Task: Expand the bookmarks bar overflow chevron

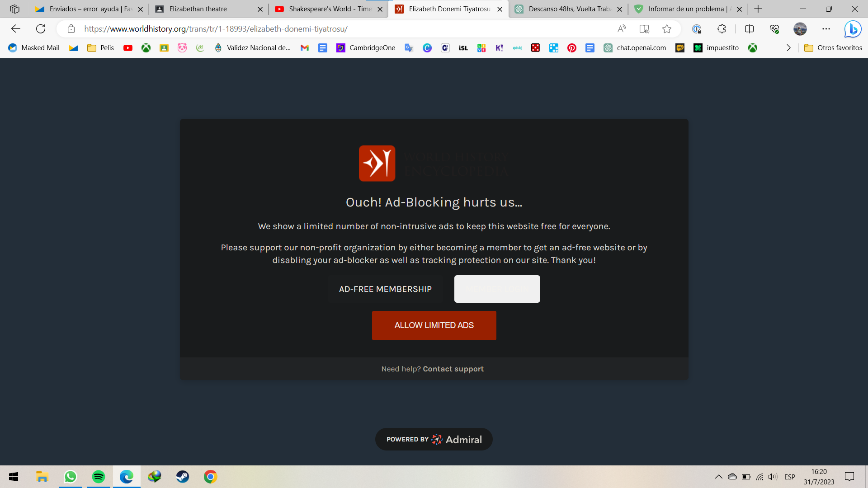Action: pyautogui.click(x=788, y=48)
